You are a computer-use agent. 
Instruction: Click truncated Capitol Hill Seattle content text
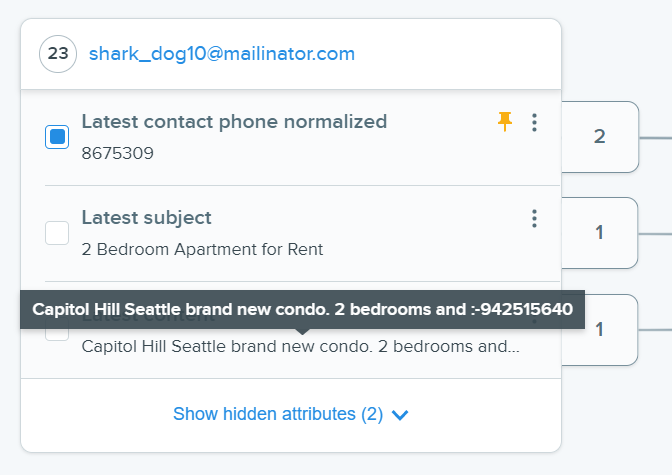click(x=300, y=346)
